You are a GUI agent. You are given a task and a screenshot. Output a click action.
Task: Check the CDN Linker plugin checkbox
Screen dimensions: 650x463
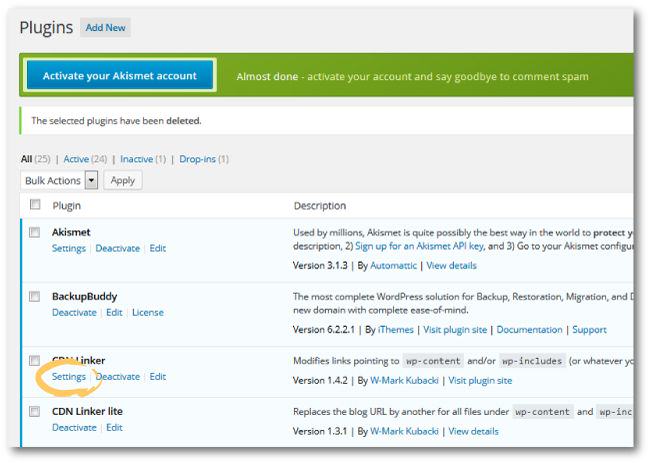34,361
